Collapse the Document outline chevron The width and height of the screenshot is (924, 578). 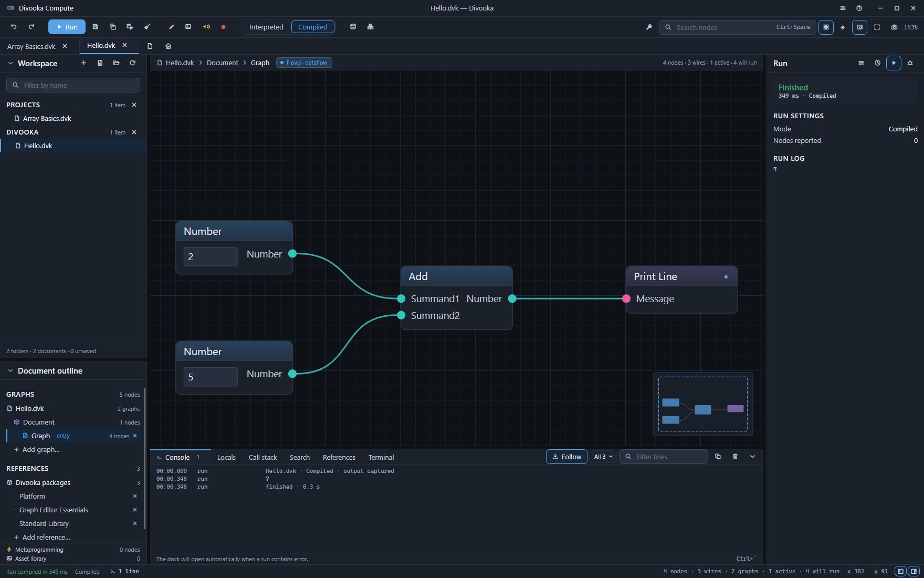coord(10,370)
